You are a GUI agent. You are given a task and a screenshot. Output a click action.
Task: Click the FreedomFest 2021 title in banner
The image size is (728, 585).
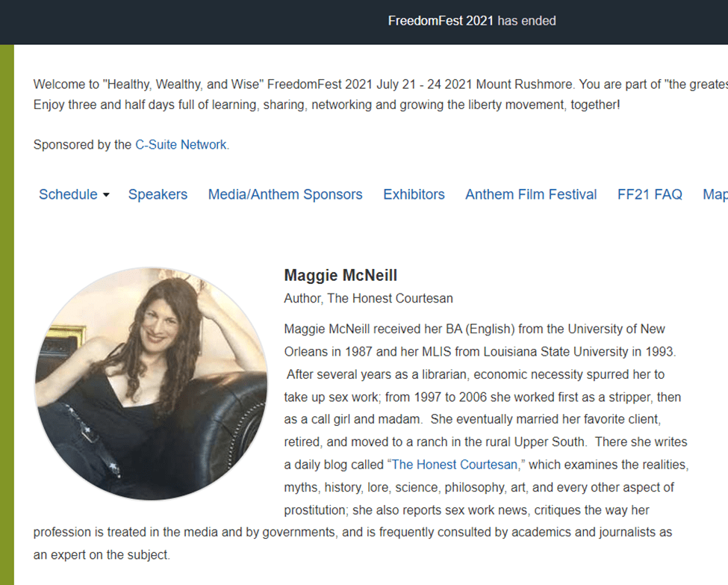pyautogui.click(x=441, y=21)
